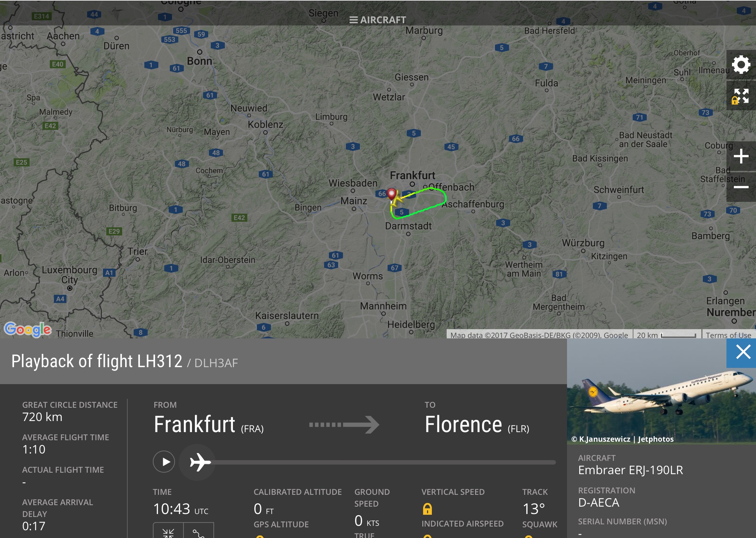756x538 pixels.
Task: Play the LH312 flight playback
Action: click(164, 462)
